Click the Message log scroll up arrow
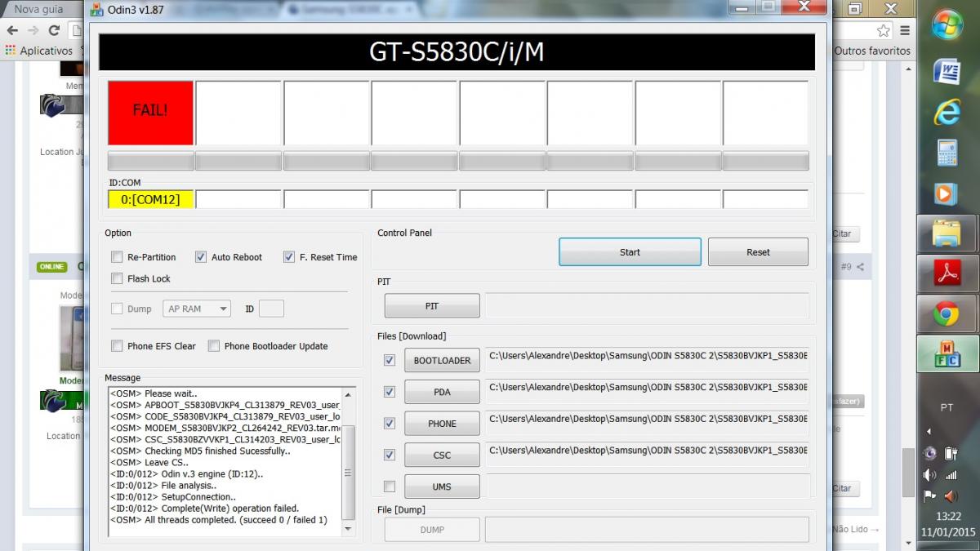Screen dimensions: 980x551 pos(348,395)
